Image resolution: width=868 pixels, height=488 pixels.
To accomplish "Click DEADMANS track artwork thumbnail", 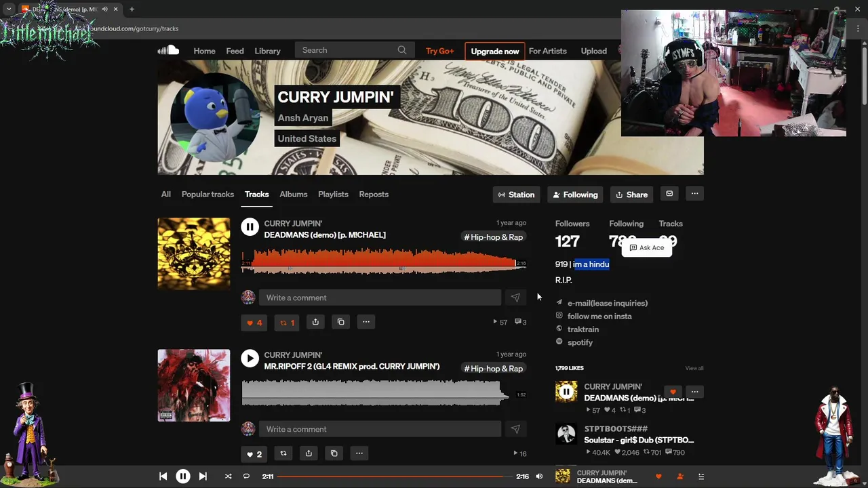I will point(194,253).
